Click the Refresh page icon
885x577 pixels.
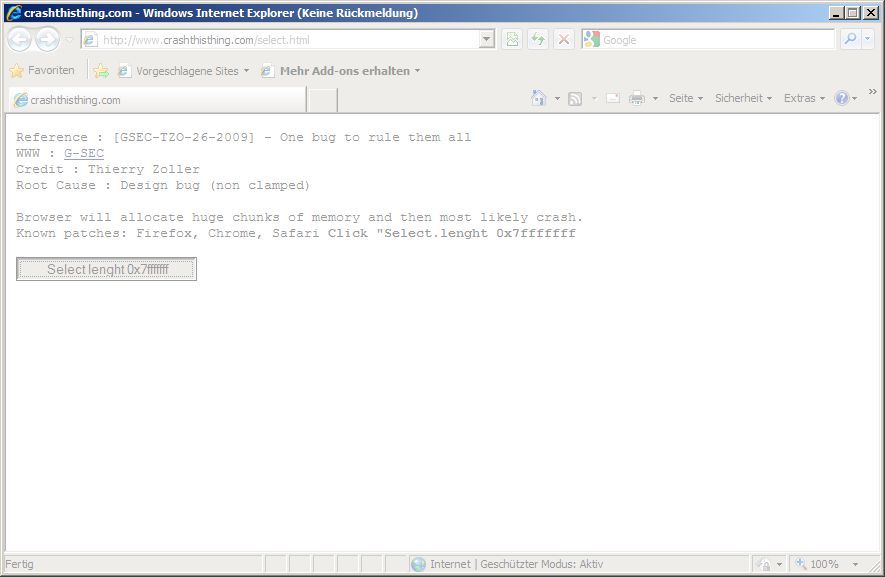538,40
